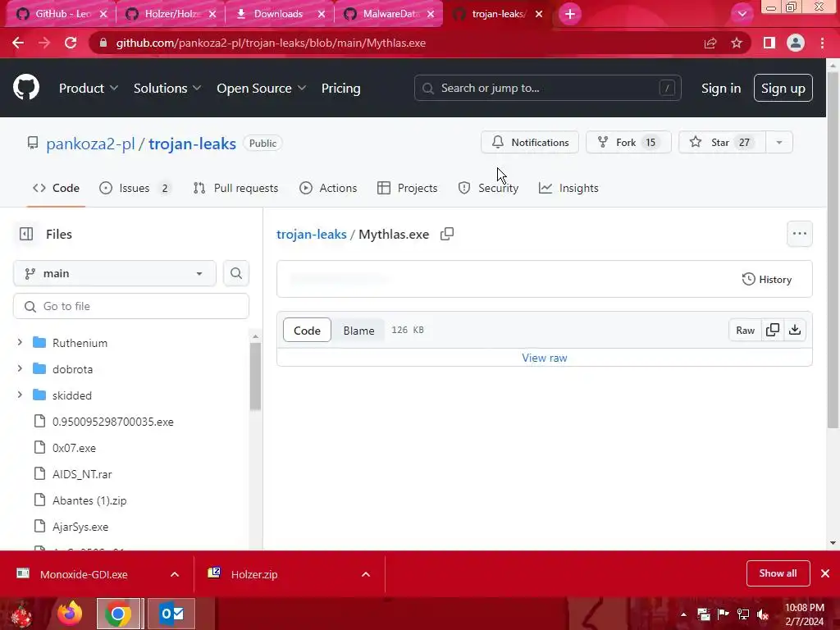840x630 pixels.
Task: Switch to Blame view
Action: pos(358,330)
